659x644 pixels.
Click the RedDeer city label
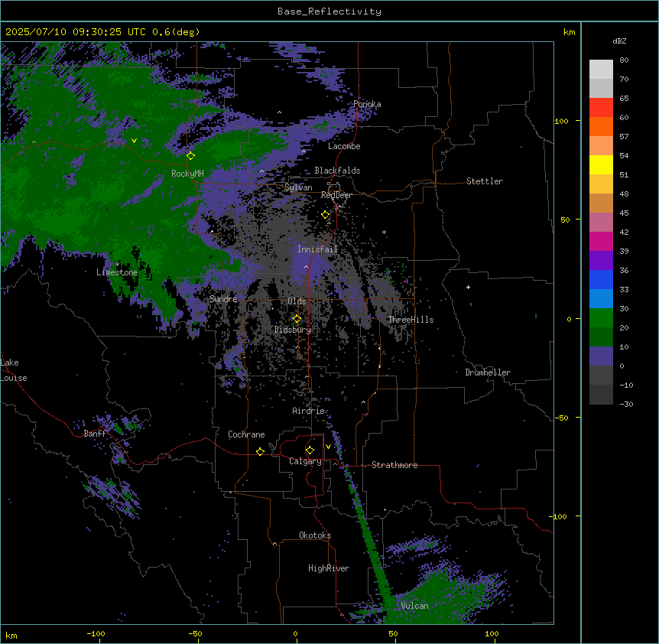pyautogui.click(x=336, y=195)
